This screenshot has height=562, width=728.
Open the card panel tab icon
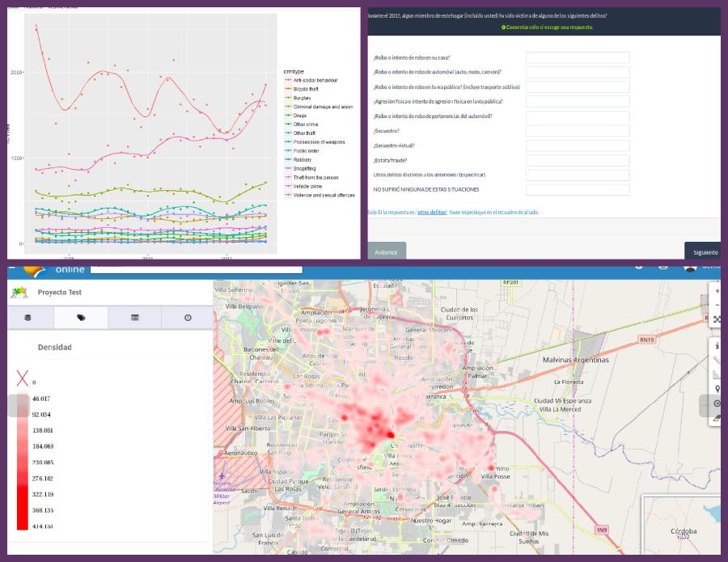[x=134, y=318]
